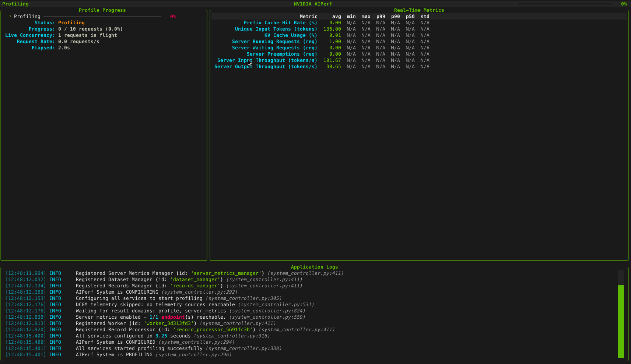This screenshot has height=364, width=631.
Task: Click the "avg" column header
Action: [337, 17]
